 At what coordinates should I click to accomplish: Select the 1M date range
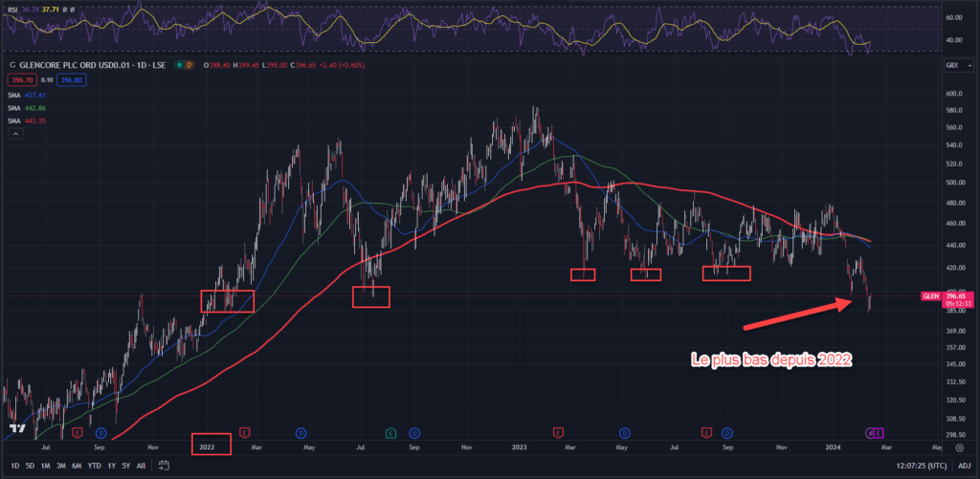(x=46, y=466)
